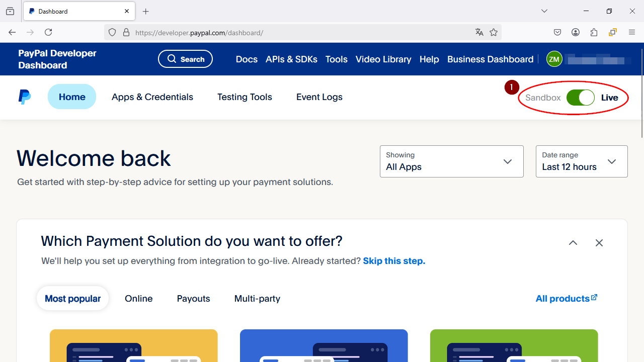The height and width of the screenshot is (362, 644).
Task: Click the green product card thumbnail
Action: pyautogui.click(x=514, y=345)
